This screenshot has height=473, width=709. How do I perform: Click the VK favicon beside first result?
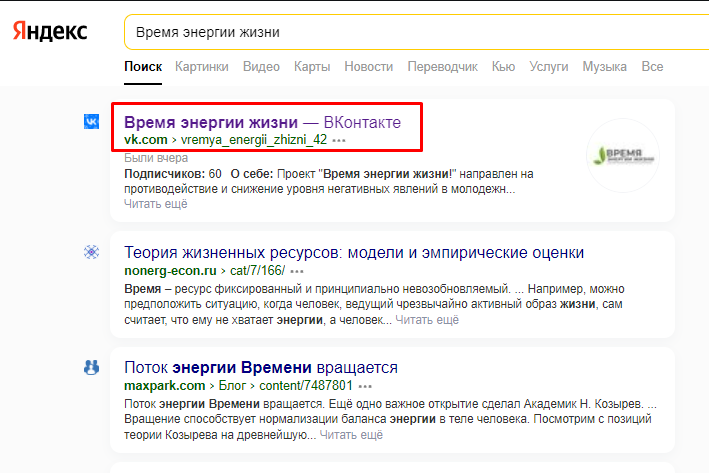91,121
